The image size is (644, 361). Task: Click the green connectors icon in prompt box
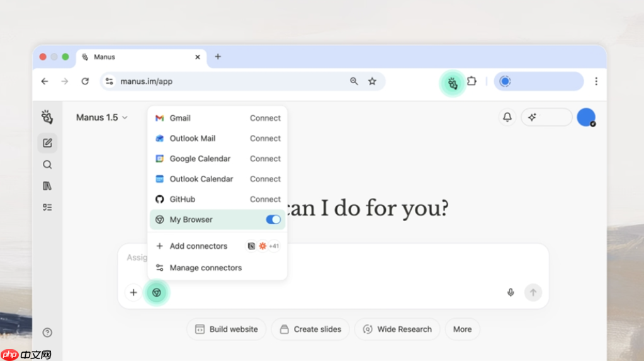(x=157, y=293)
